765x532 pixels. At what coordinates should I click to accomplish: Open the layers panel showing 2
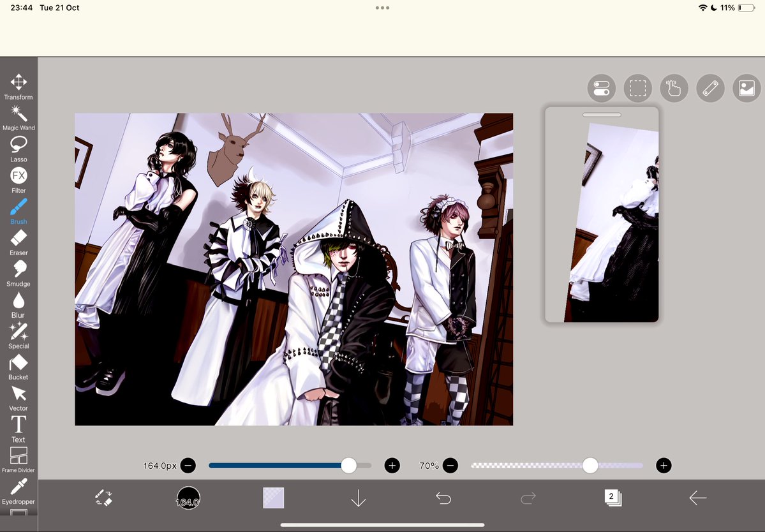coord(613,498)
